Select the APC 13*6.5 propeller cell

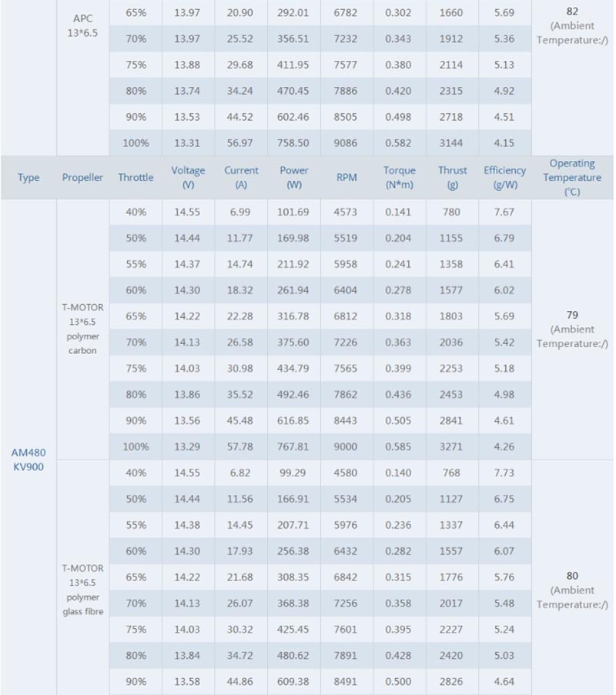pyautogui.click(x=82, y=25)
